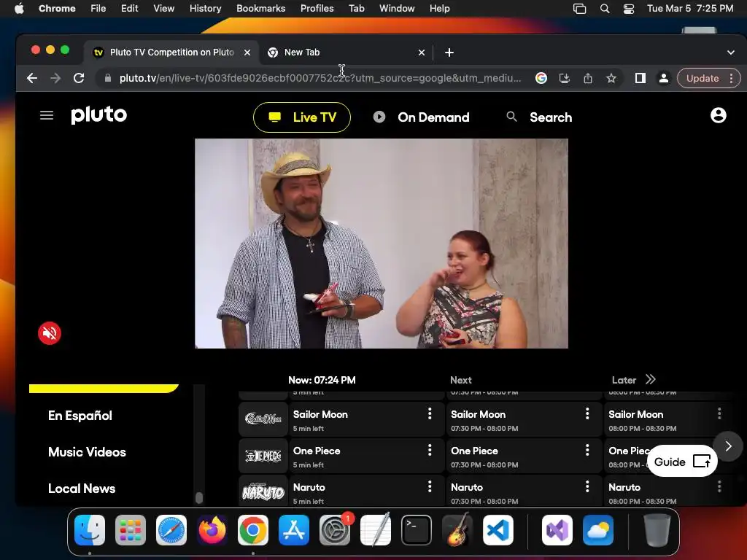747x560 pixels.
Task: Select the Sailor Moon channel logo
Action: 263,419
